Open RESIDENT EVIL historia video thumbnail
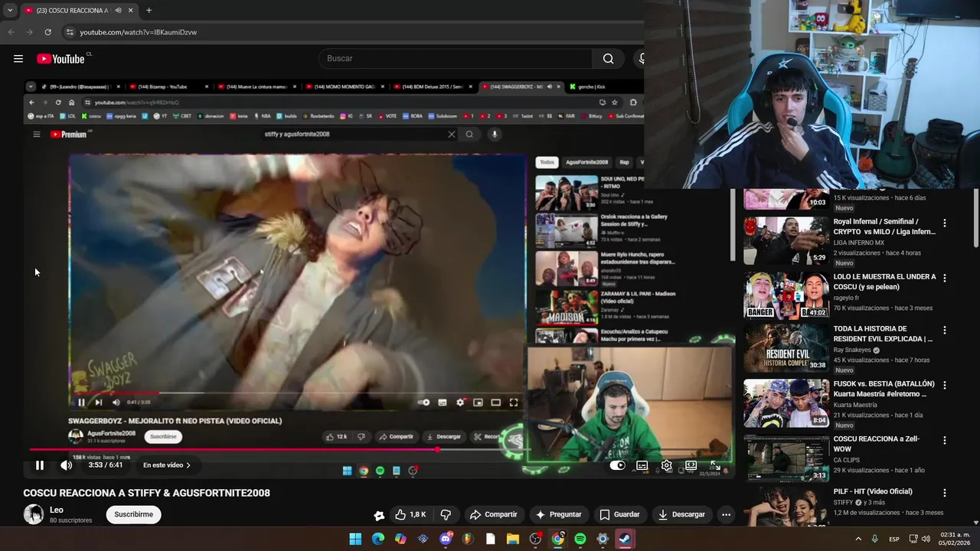The image size is (980, 551). (x=786, y=348)
